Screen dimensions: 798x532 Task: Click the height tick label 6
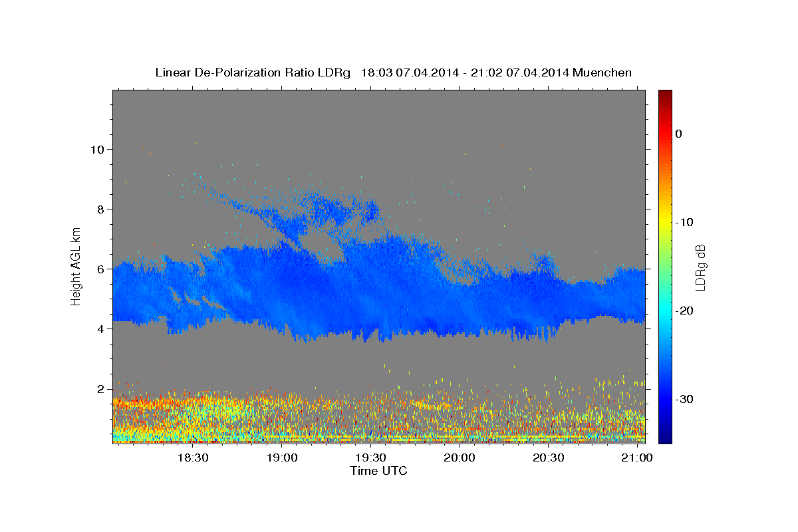(x=102, y=269)
